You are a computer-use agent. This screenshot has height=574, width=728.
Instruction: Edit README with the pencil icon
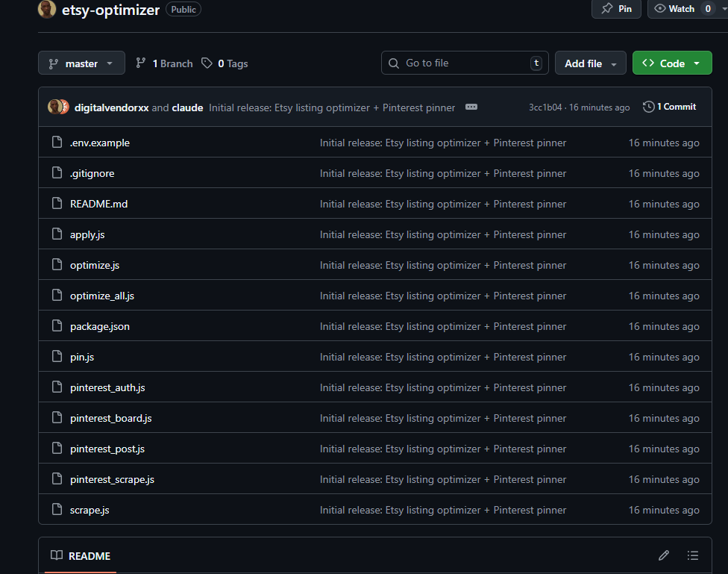click(663, 555)
